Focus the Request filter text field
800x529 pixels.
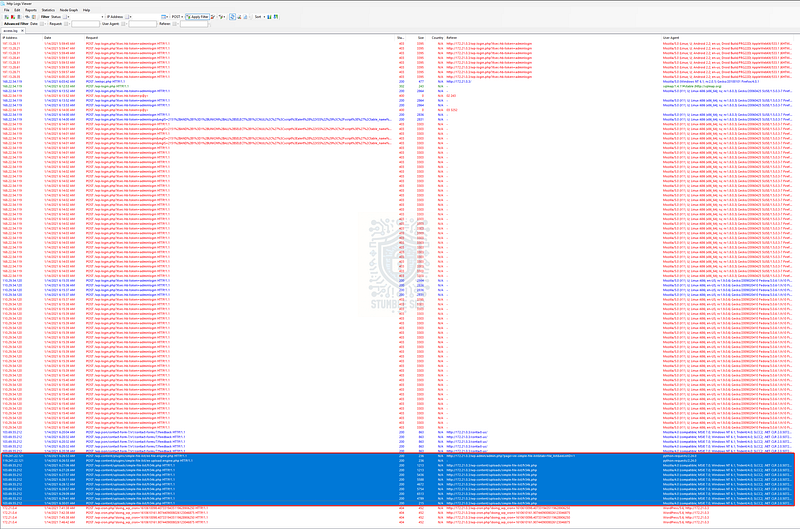(x=85, y=24)
